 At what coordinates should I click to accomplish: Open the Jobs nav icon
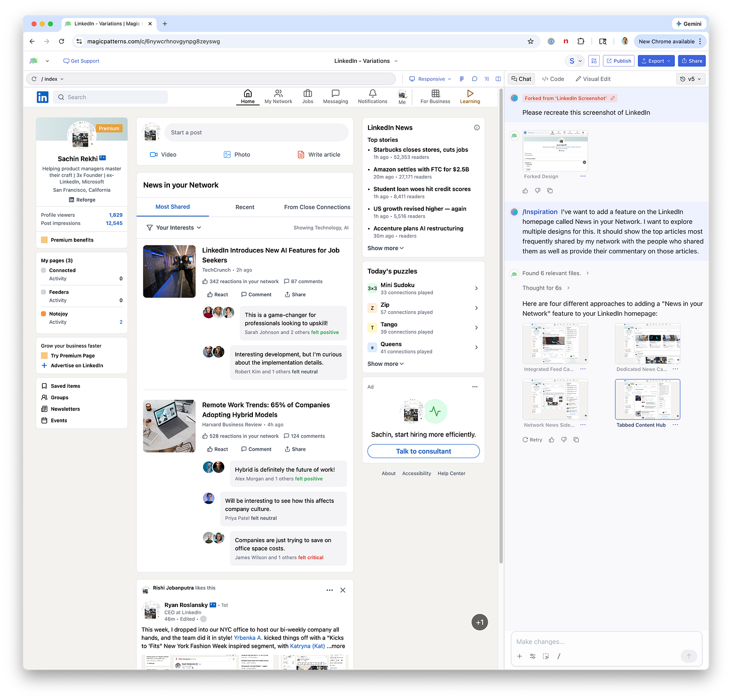[308, 97]
